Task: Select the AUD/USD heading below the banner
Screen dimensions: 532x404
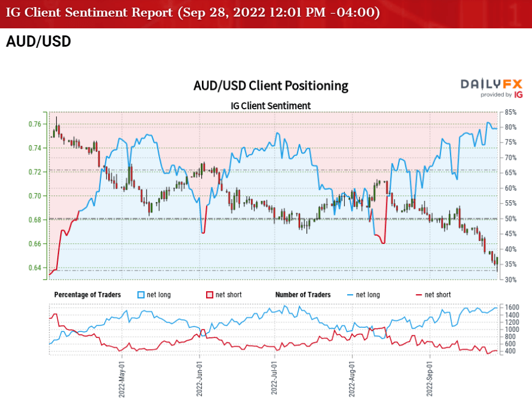Action: point(38,42)
